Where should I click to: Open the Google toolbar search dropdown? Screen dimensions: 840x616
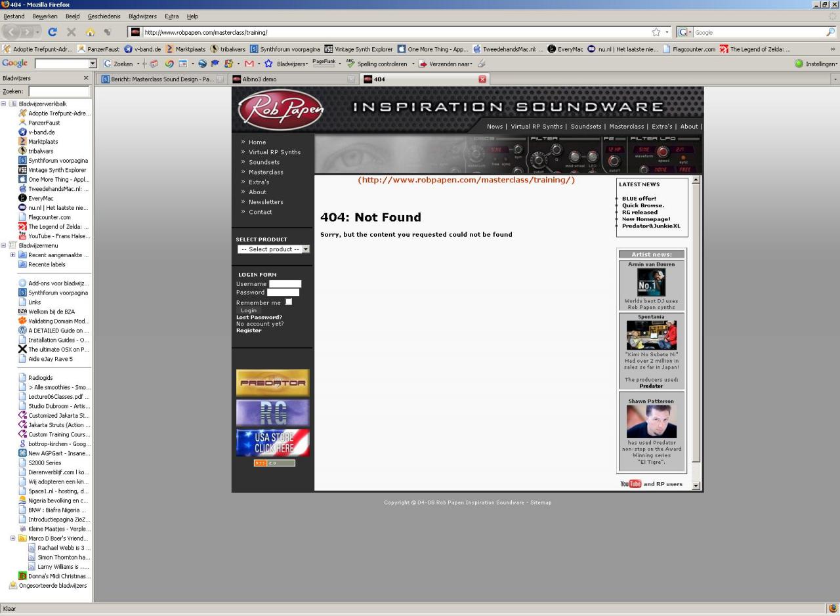click(x=93, y=64)
